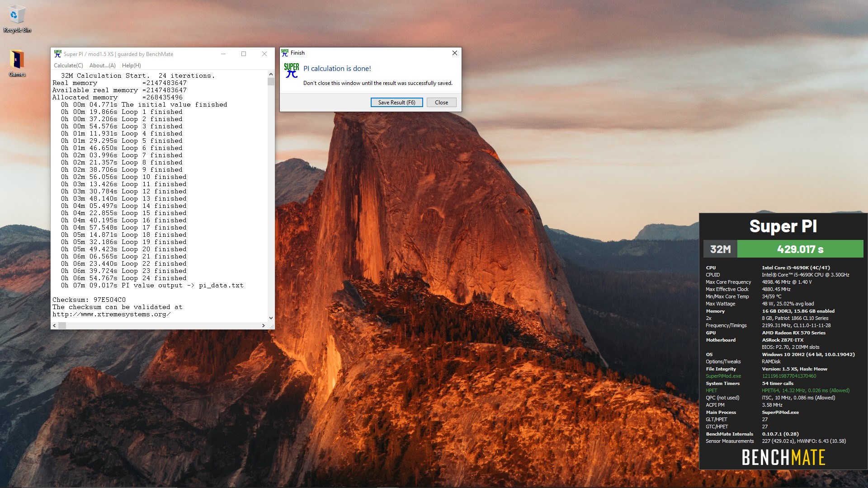868x488 pixels.
Task: Click the SuperPiMod.exe file integrity entry
Action: [723, 376]
